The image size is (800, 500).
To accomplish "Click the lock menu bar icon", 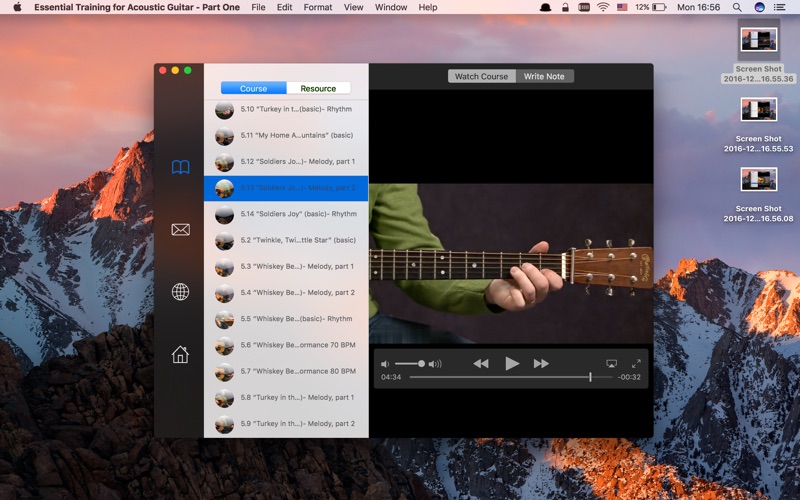I will pyautogui.click(x=565, y=7).
